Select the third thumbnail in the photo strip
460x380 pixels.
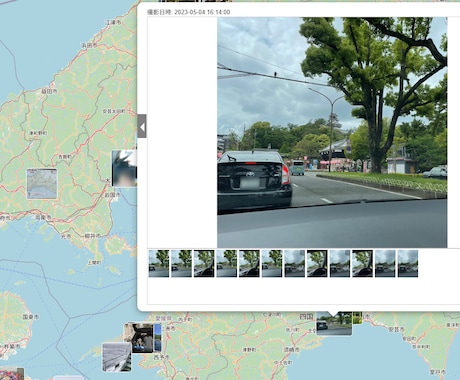click(204, 263)
